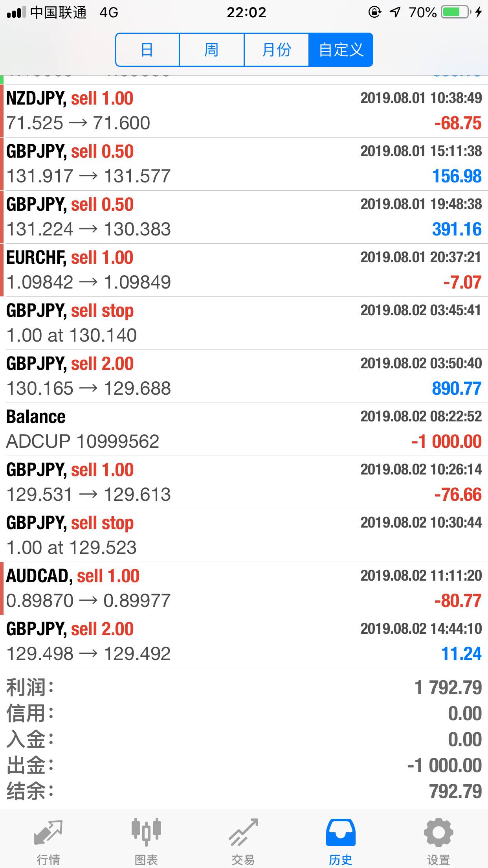Open the Balance ADCUP 10999562 entry
Viewport: 488px width, 868px height.
point(244,429)
